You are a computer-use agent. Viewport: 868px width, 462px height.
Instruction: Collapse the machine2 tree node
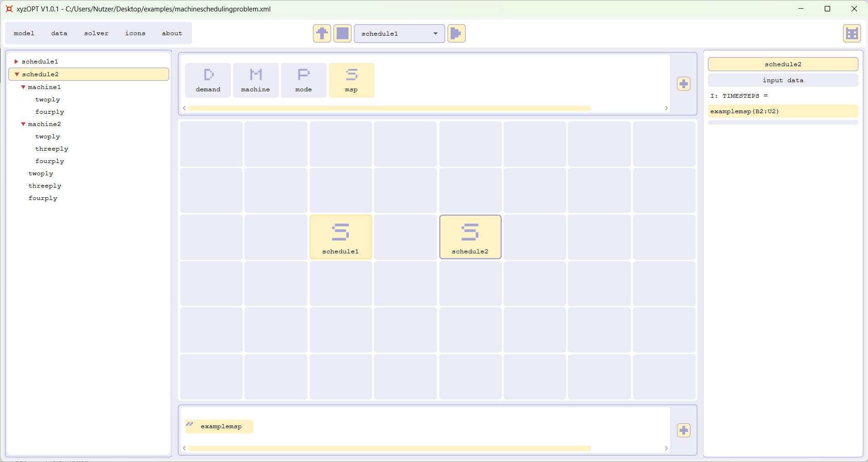click(23, 124)
